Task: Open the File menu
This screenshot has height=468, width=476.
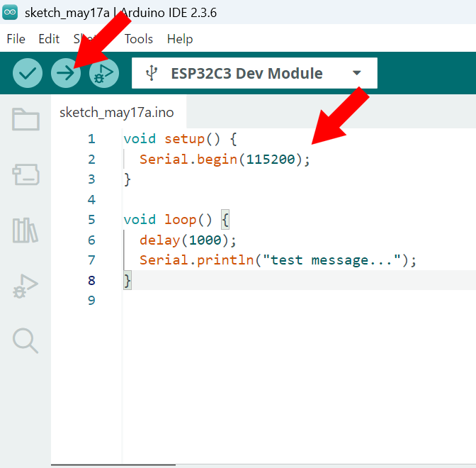Action: (16, 39)
